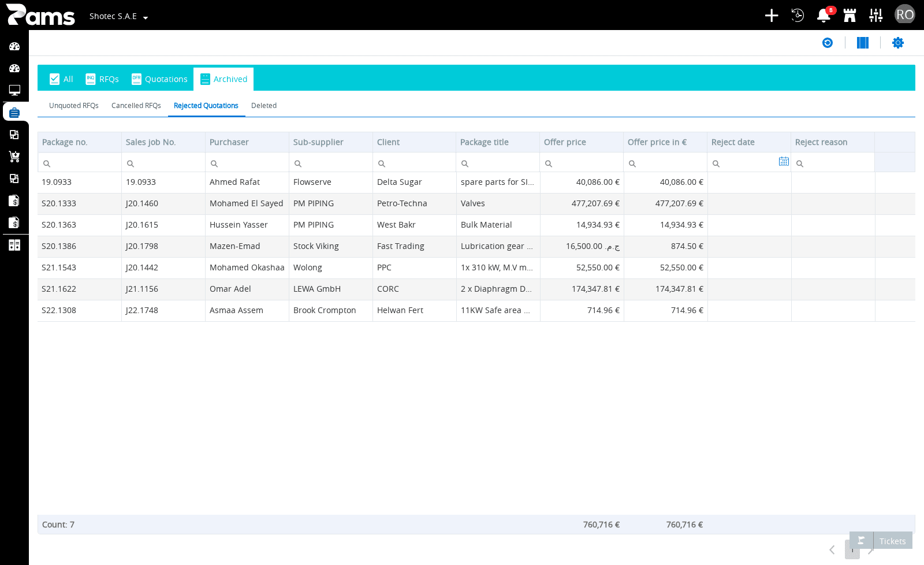Screen dimensions: 924x565
Task: Click the calendar icon in Reject date filter
Action: (x=784, y=162)
